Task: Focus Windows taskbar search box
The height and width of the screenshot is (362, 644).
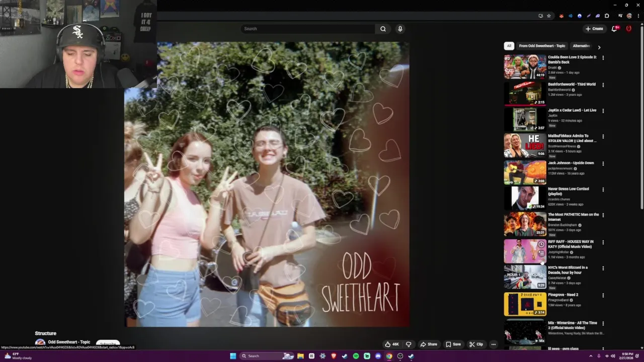Action: coord(267,356)
